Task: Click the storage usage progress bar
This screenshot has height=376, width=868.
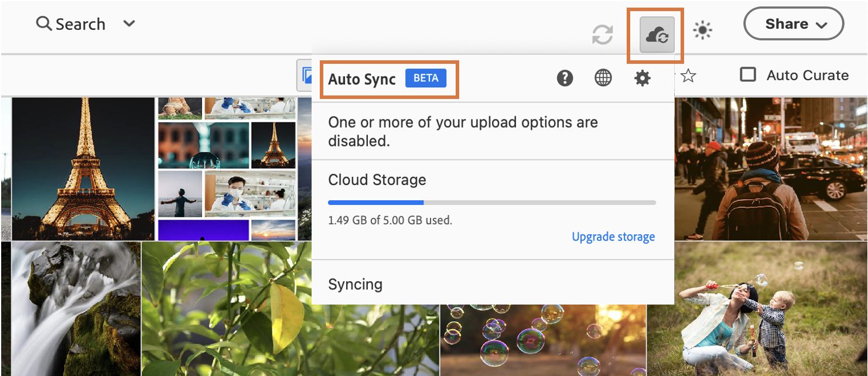Action: (x=492, y=202)
